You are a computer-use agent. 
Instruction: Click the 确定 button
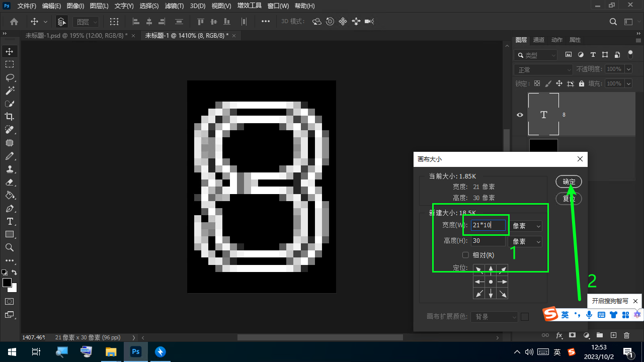pyautogui.click(x=569, y=182)
